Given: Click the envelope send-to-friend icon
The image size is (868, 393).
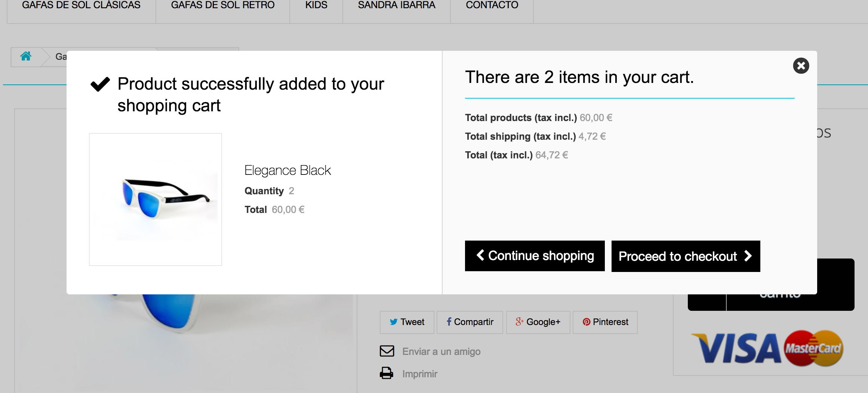Looking at the screenshot, I should 387,351.
